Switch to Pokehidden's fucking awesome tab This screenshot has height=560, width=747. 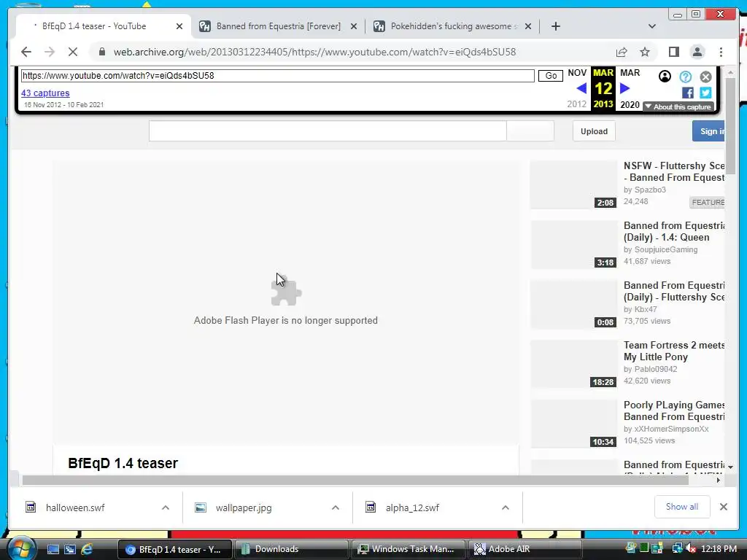point(452,26)
